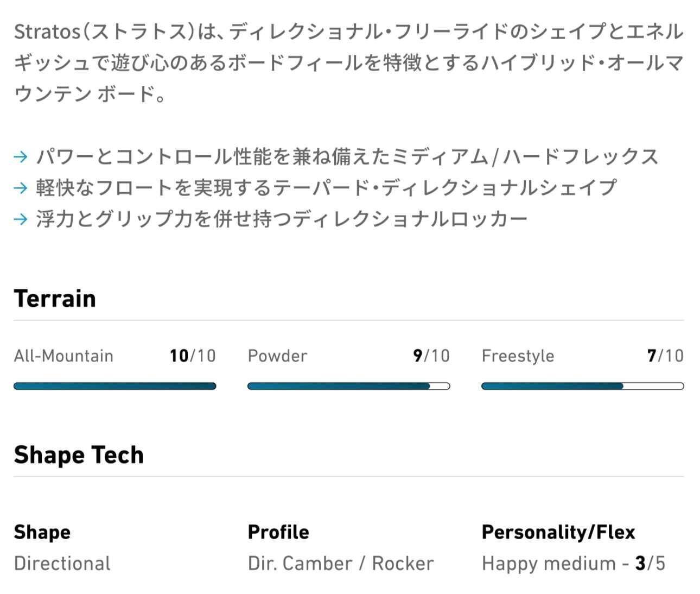
Task: Click the Directional shape value
Action: 62,563
